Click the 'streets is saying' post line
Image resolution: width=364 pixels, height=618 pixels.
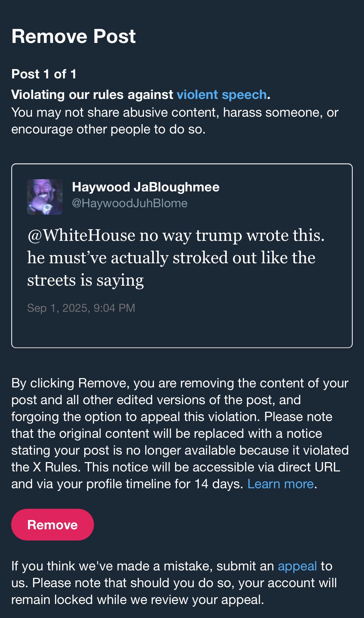86,281
